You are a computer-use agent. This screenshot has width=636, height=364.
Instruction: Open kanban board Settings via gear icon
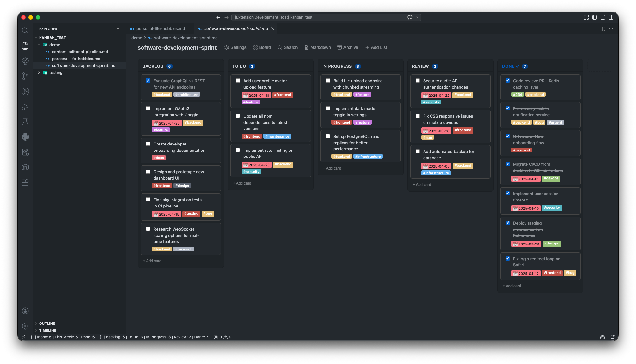[x=235, y=47]
